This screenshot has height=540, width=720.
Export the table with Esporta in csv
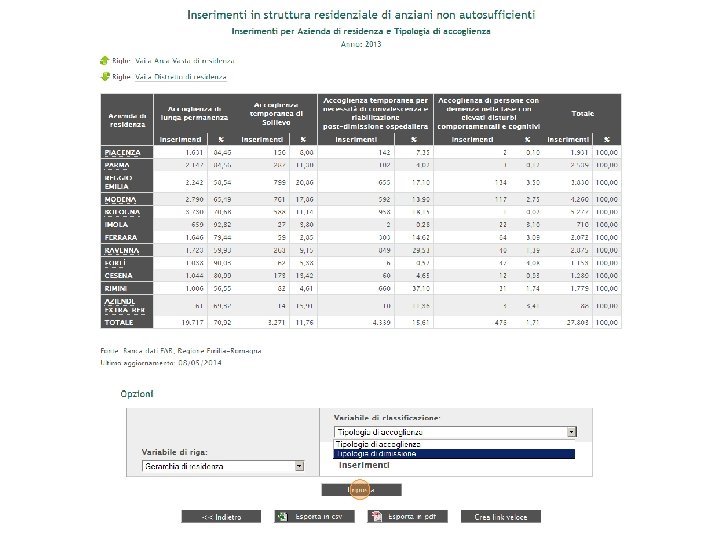[x=315, y=517]
